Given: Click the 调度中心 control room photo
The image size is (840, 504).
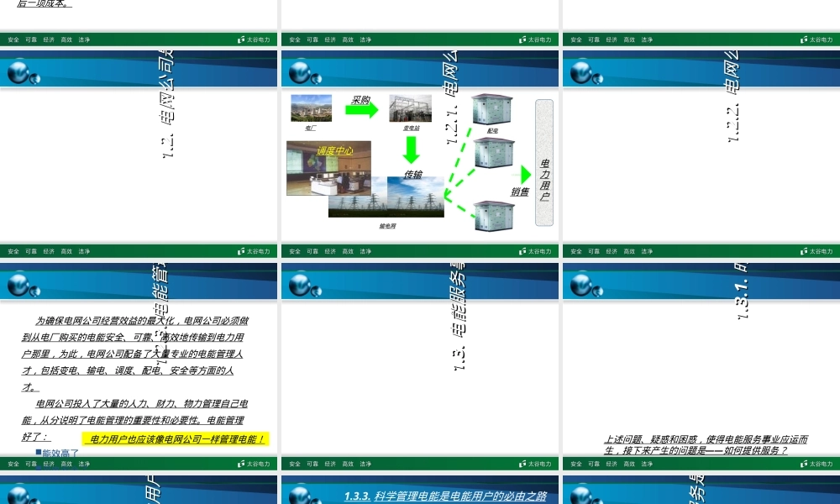Looking at the screenshot, I should [x=328, y=168].
